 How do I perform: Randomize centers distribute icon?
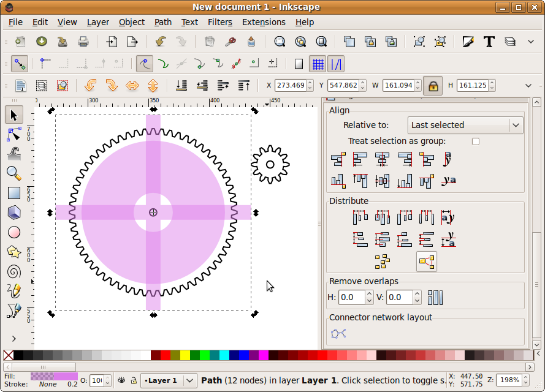pos(382,262)
